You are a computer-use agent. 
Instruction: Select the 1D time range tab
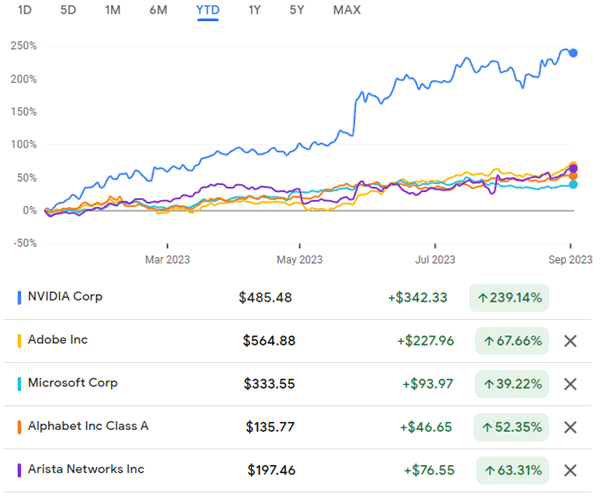(25, 10)
